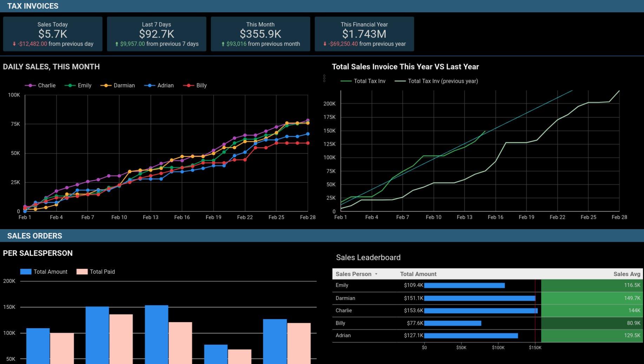Click the 80.9K Sales Avg cell
This screenshot has width=644, height=364.
(x=592, y=323)
